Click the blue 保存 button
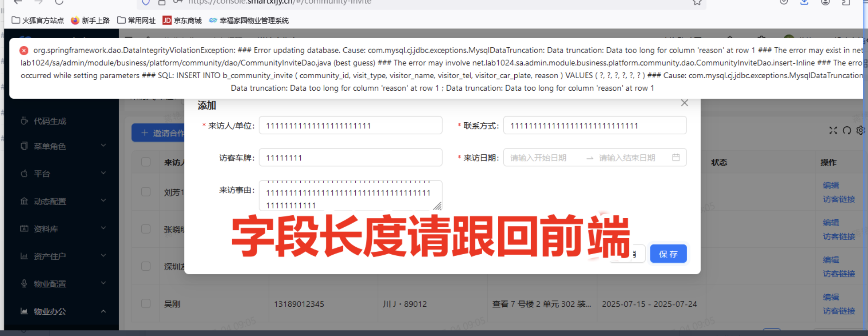The height and width of the screenshot is (336, 868). pyautogui.click(x=668, y=254)
